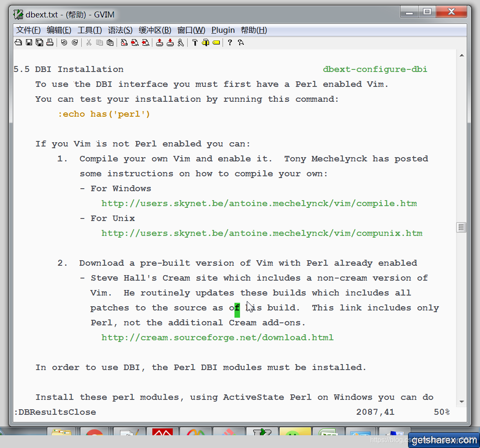This screenshot has width=480, height=448.
Task: Open the 帮助(H) menu
Action: click(254, 30)
